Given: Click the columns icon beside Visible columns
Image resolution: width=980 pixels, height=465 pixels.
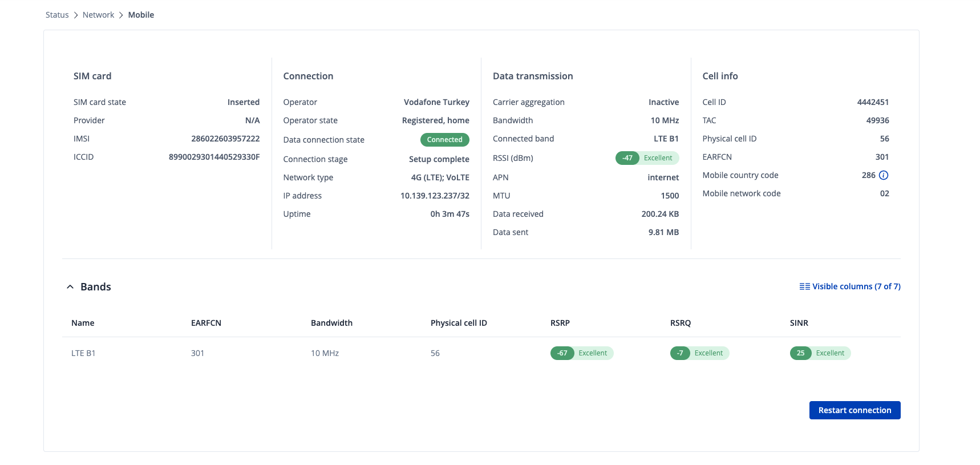Looking at the screenshot, I should 804,286.
